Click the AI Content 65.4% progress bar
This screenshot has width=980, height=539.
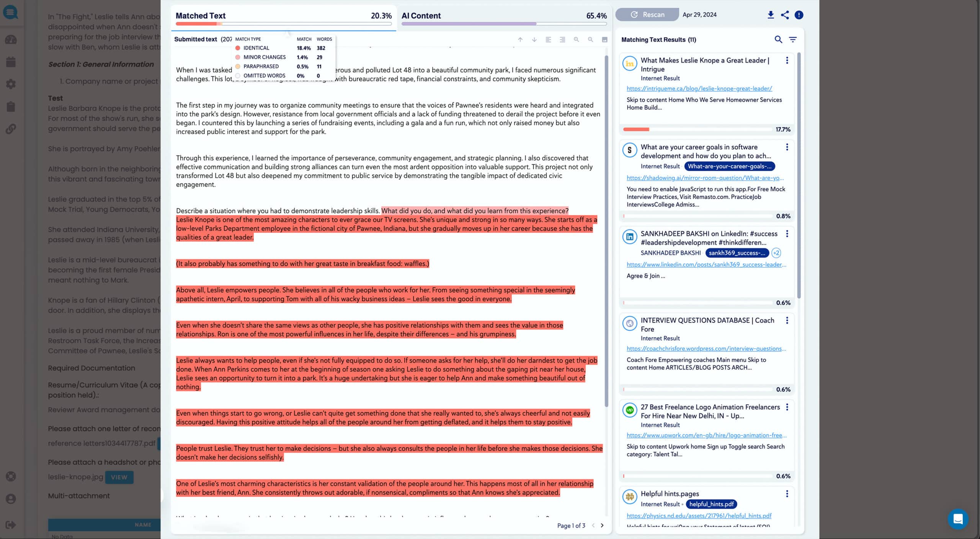pos(504,24)
